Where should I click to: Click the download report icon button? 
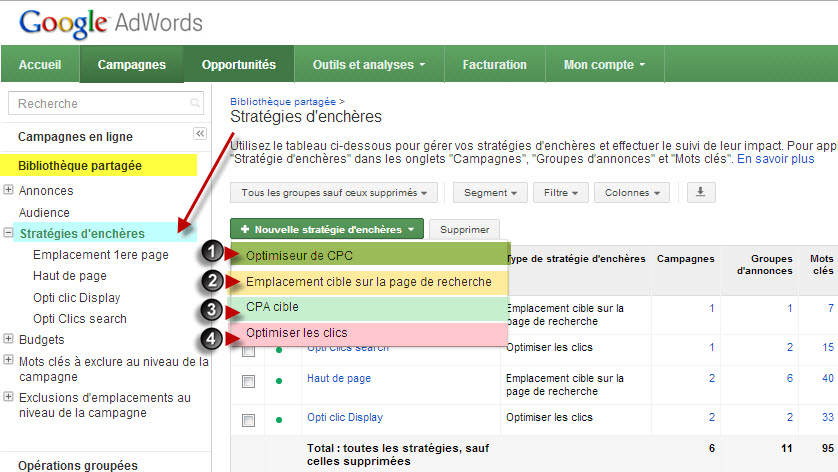(x=701, y=192)
